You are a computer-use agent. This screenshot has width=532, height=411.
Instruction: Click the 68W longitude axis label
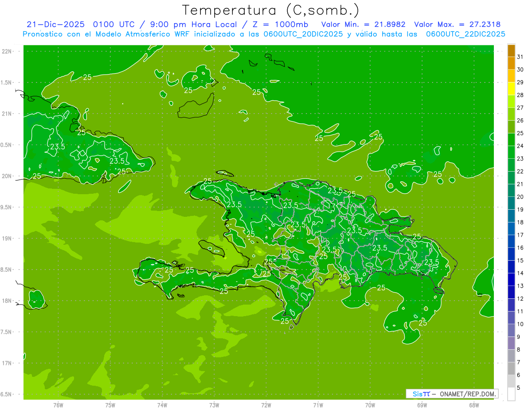474,405
